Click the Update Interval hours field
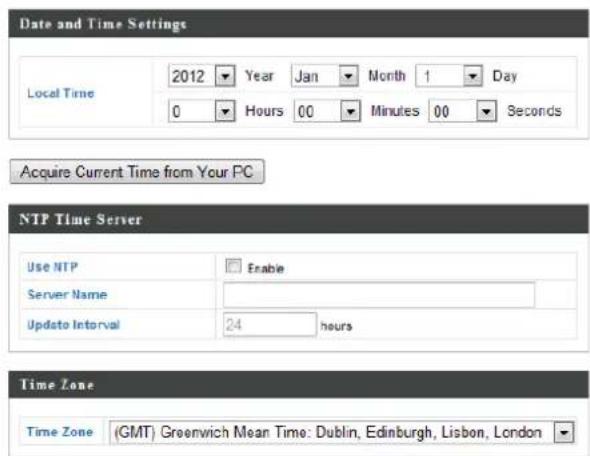 pos(270,324)
